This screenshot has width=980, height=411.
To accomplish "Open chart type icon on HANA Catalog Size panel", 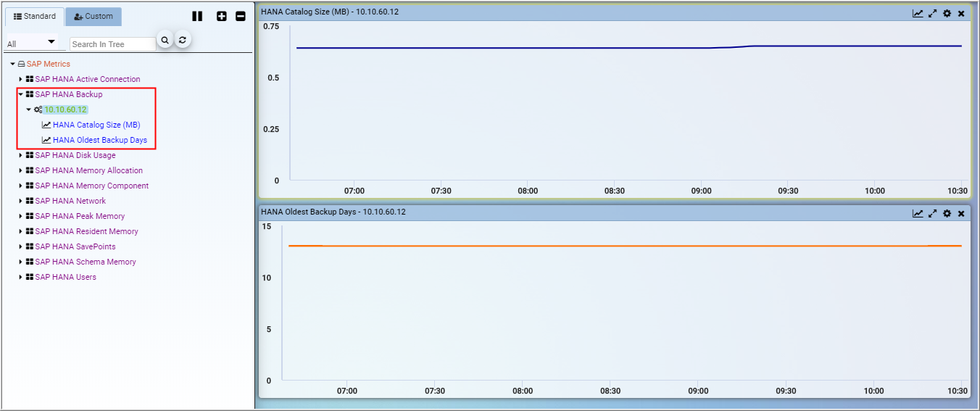I will point(918,13).
